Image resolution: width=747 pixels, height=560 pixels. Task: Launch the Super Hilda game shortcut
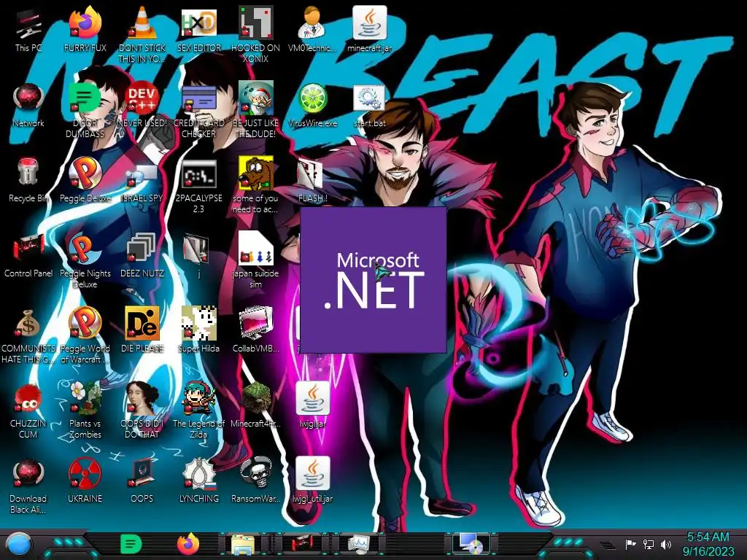198,331
